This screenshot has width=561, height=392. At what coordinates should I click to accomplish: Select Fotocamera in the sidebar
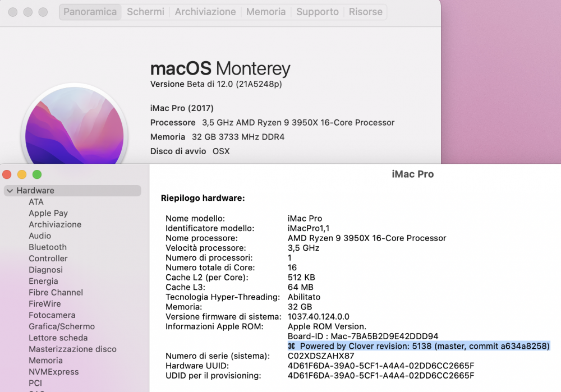[x=52, y=316]
